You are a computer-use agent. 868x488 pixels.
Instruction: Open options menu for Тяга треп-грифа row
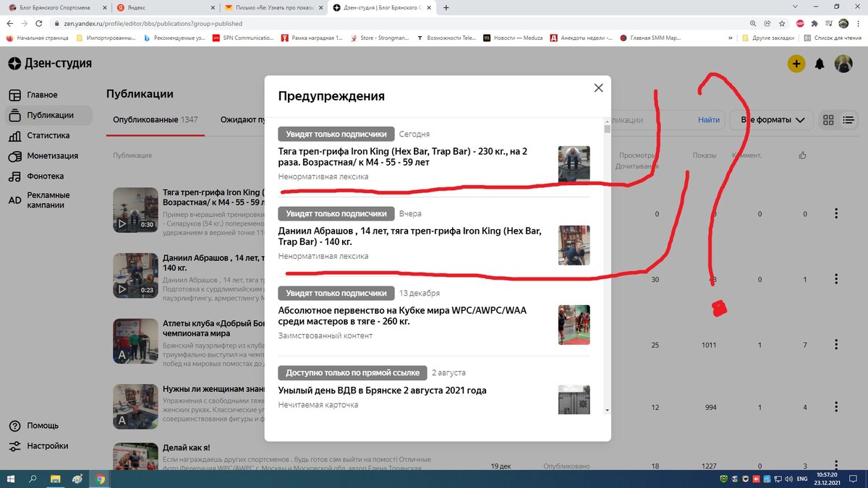[836, 213]
